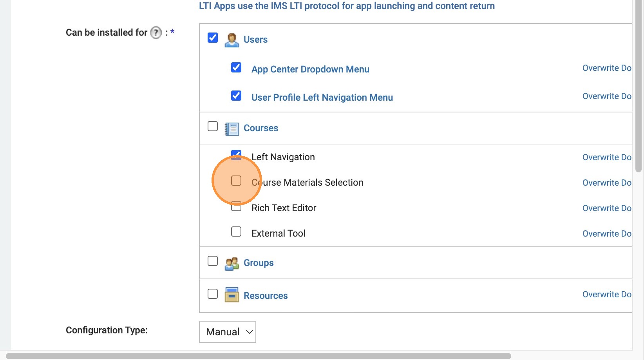Click the Resources archive box icon
The image size is (644, 360).
pos(232,295)
